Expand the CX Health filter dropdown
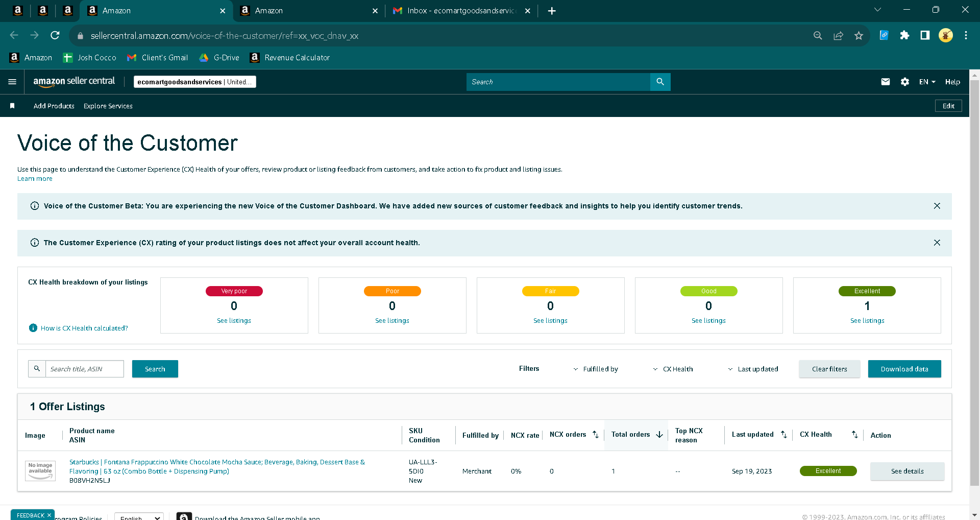 673,369
